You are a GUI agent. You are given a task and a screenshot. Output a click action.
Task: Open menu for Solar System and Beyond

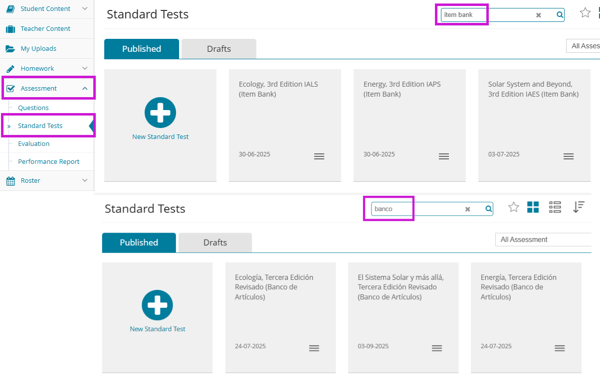tap(569, 156)
